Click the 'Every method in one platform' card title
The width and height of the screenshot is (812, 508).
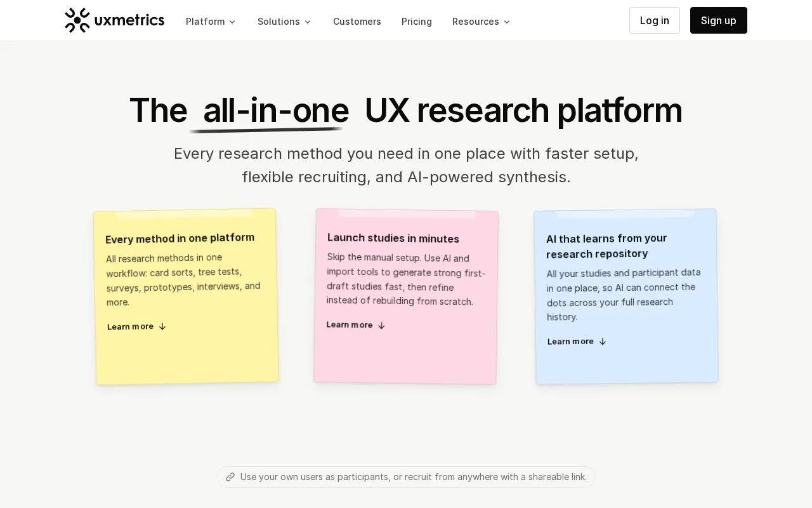click(180, 238)
